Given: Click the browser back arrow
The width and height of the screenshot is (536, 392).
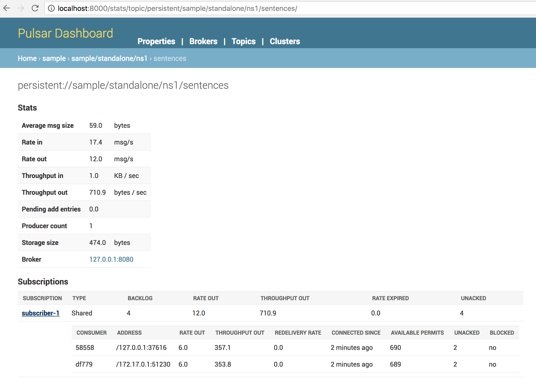Looking at the screenshot, I should (7, 8).
